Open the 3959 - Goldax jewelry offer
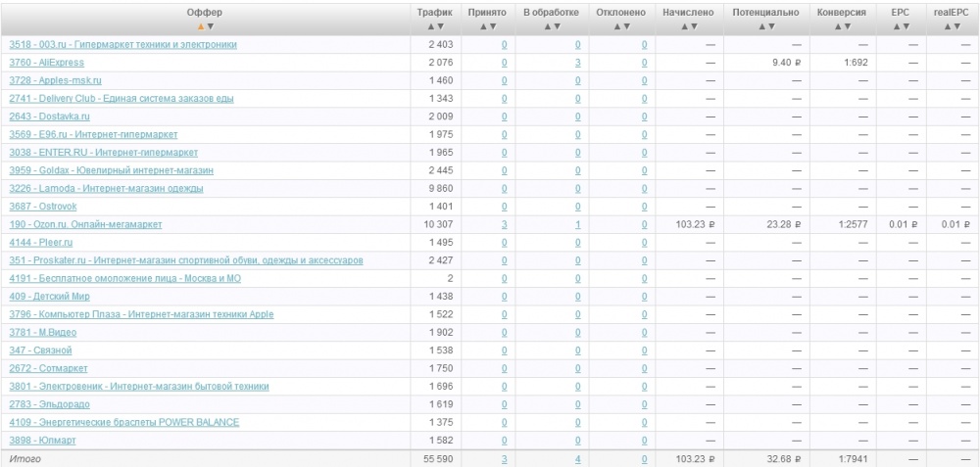This screenshot has height=467, width=980. [112, 170]
